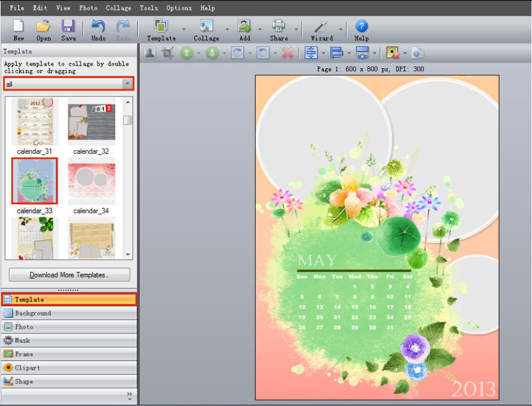Open a file with the Open folder icon

click(x=43, y=26)
